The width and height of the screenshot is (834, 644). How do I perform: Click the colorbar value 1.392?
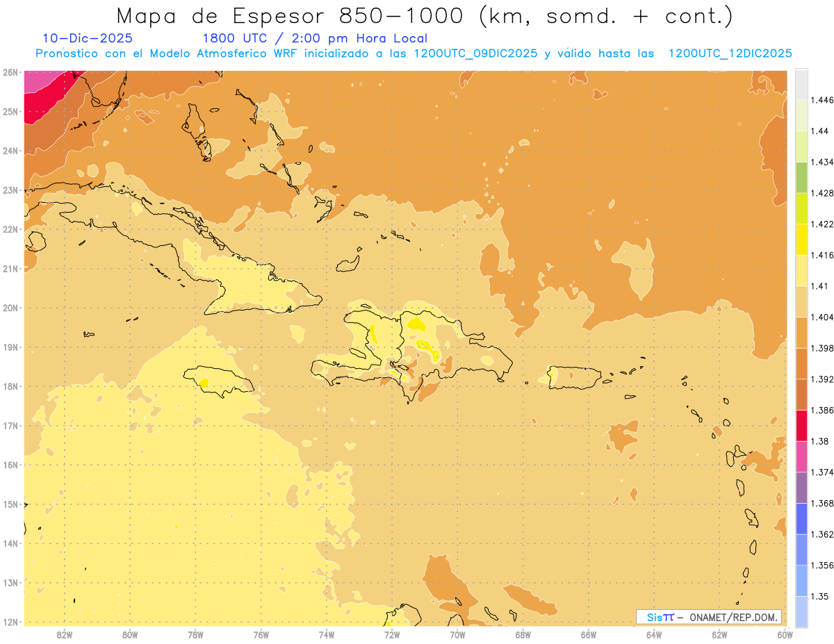822,379
